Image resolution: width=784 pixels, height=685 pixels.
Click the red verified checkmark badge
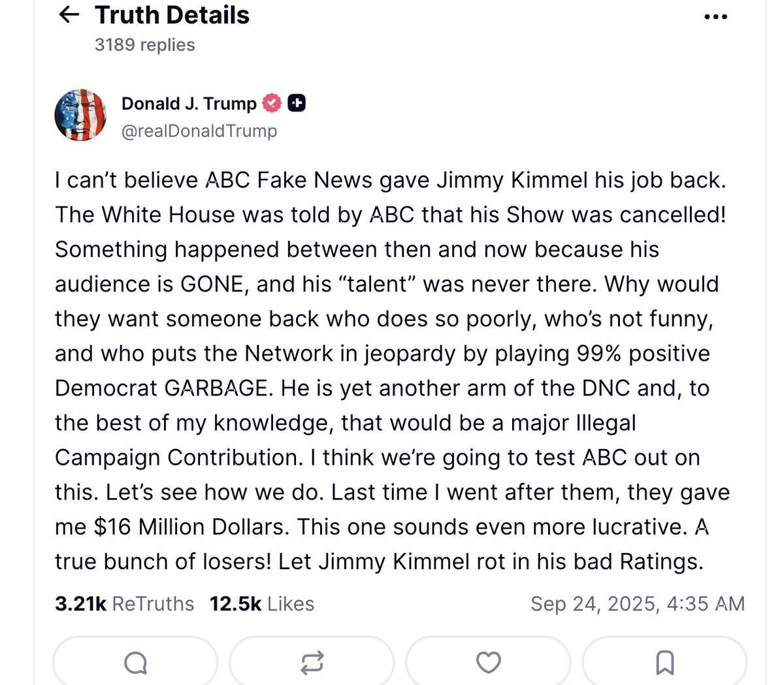272,103
